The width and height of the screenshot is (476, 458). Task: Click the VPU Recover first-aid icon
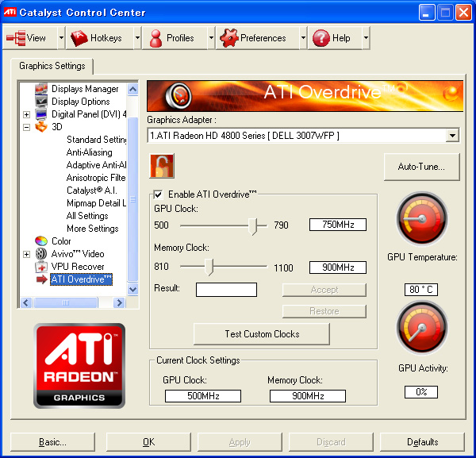tap(41, 267)
